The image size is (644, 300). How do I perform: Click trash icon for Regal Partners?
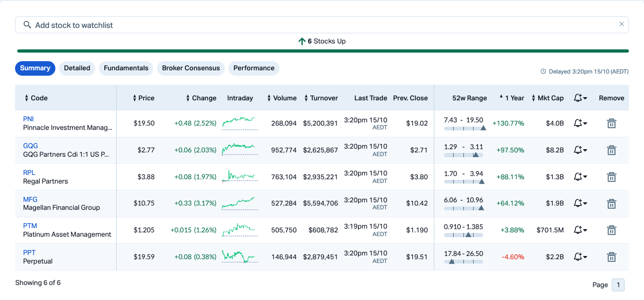611,177
